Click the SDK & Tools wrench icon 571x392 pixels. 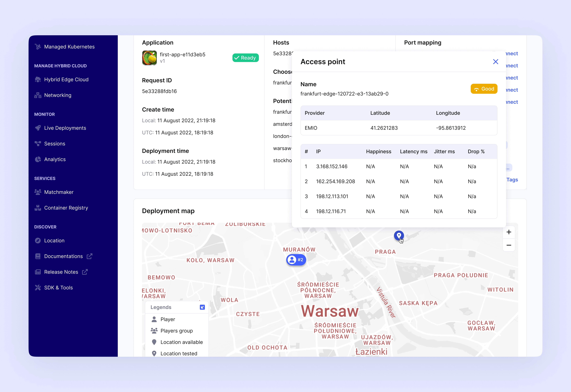coord(38,288)
